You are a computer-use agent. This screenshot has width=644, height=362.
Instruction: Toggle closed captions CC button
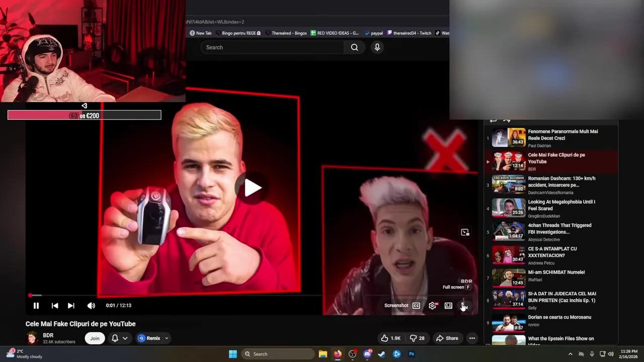click(416, 306)
